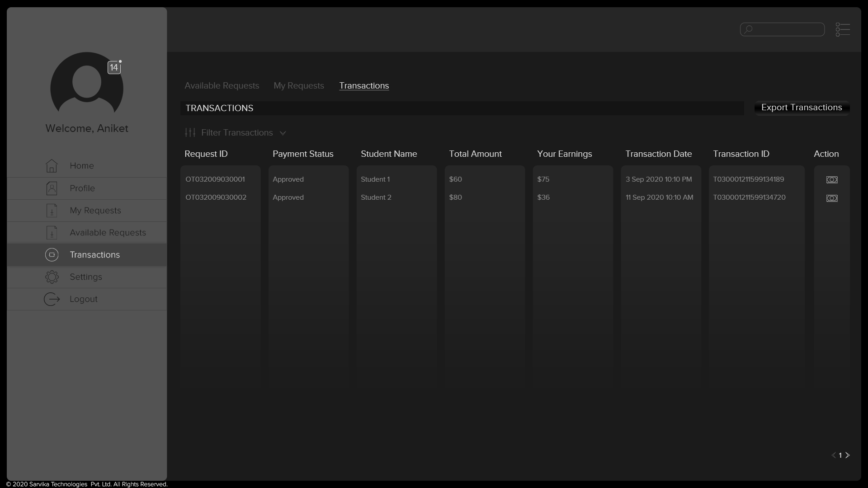Viewport: 868px width, 488px height.
Task: Click the Payment Status column header
Action: [303, 154]
